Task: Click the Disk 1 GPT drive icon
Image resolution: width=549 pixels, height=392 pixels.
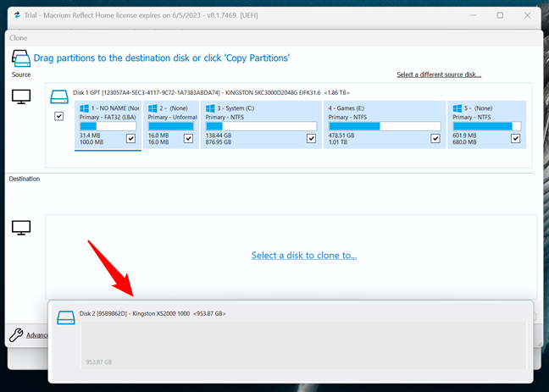Action: coord(59,97)
